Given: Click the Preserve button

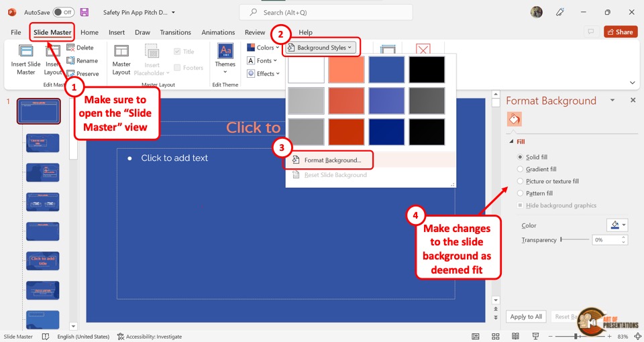Looking at the screenshot, I should click(x=83, y=74).
